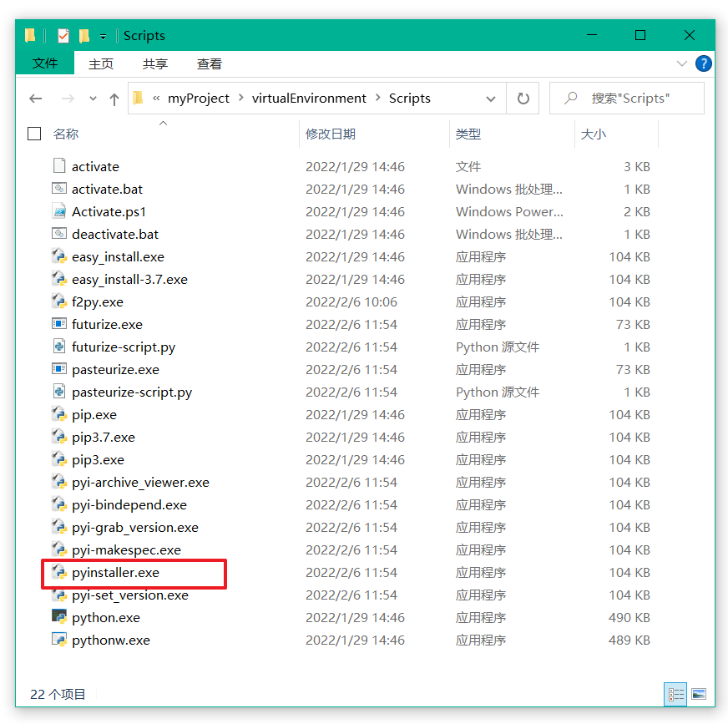Sort by 大小 column header
The image size is (728, 724).
(594, 134)
